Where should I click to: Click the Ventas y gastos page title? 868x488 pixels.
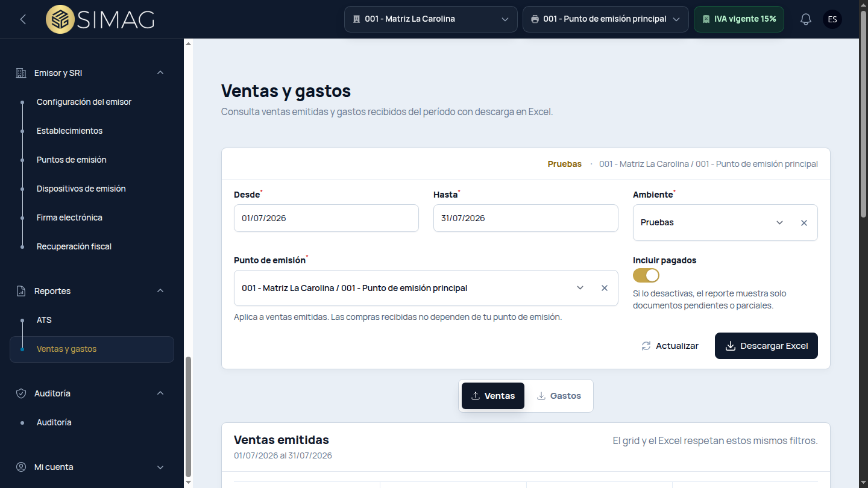point(286,91)
